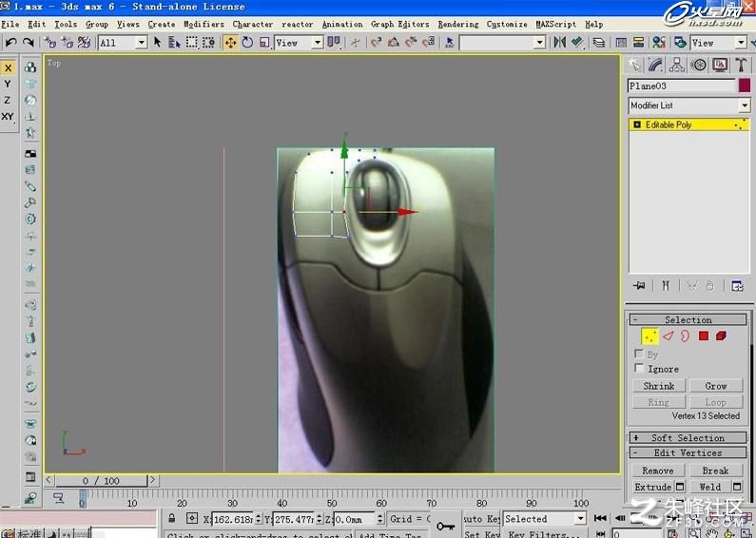Open the Utilities hammer panel tab
The image size is (756, 538).
point(741,65)
